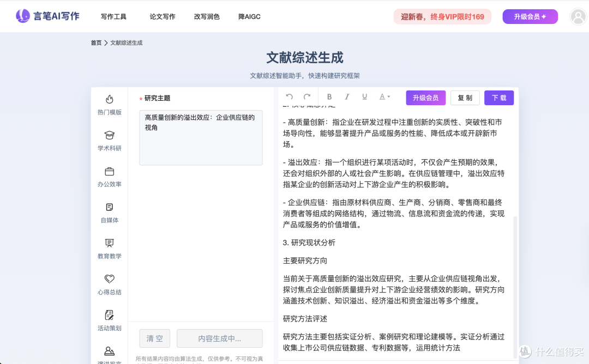Click the editor's vertical scrollbar

[515, 287]
